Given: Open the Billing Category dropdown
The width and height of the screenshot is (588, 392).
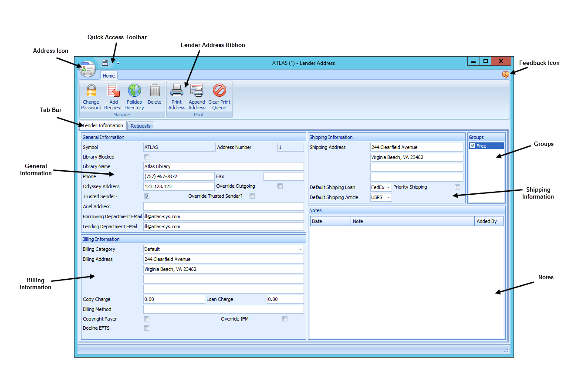Looking at the screenshot, I should coord(301,249).
